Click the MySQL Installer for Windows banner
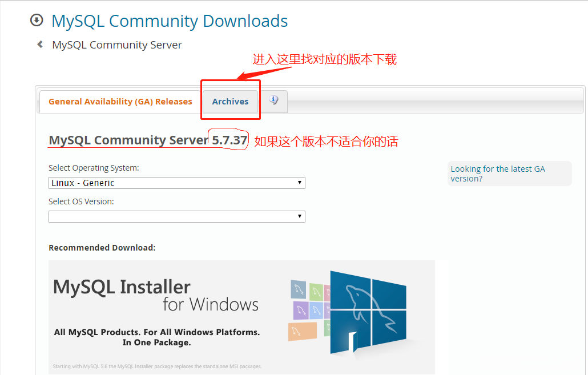This screenshot has height=375, width=588. (241, 317)
